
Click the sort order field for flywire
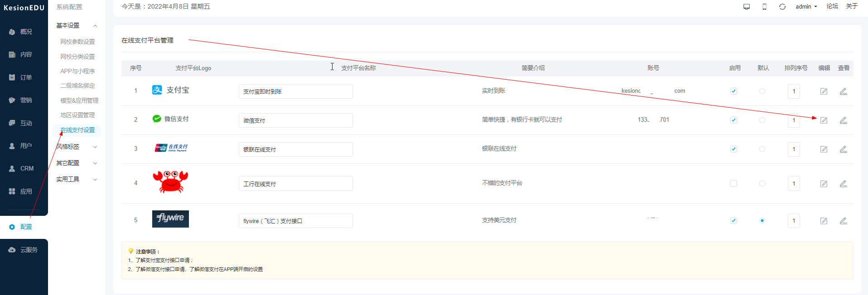tap(794, 221)
